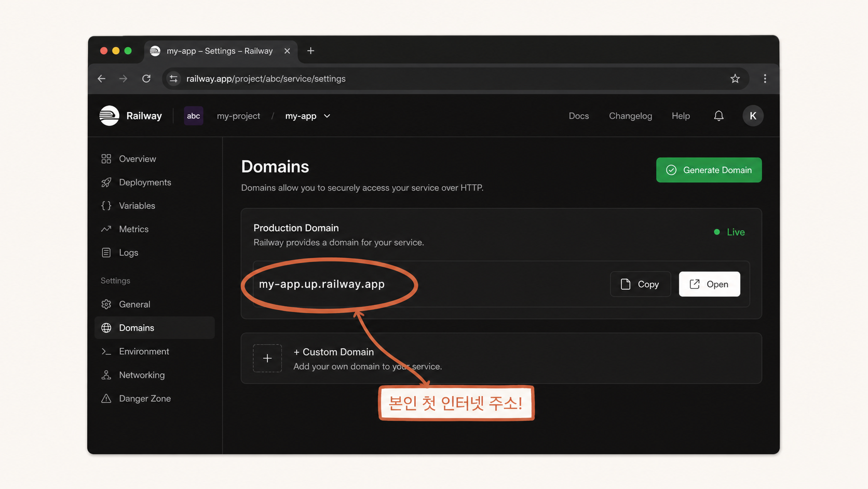
Task: Open the production domain in new tab
Action: (x=709, y=284)
